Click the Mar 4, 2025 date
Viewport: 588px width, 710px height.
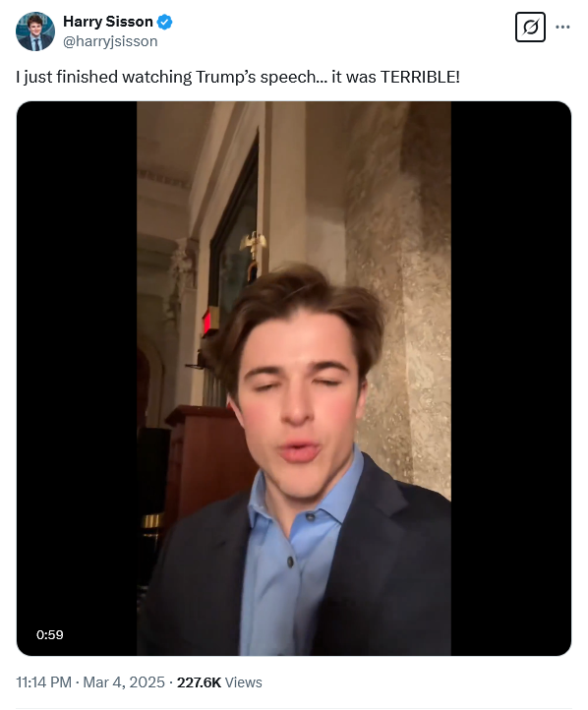[124, 681]
